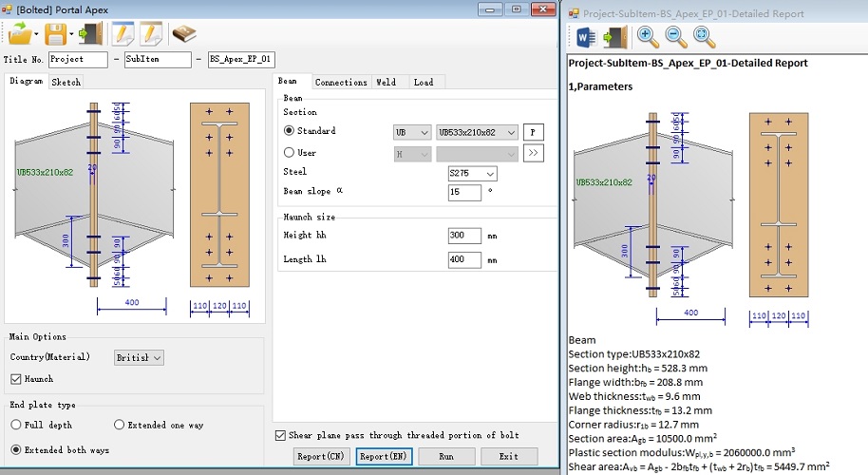Screen dimensions: 868x475
Task: Choose Extended both ways end plate
Action: 16,449
